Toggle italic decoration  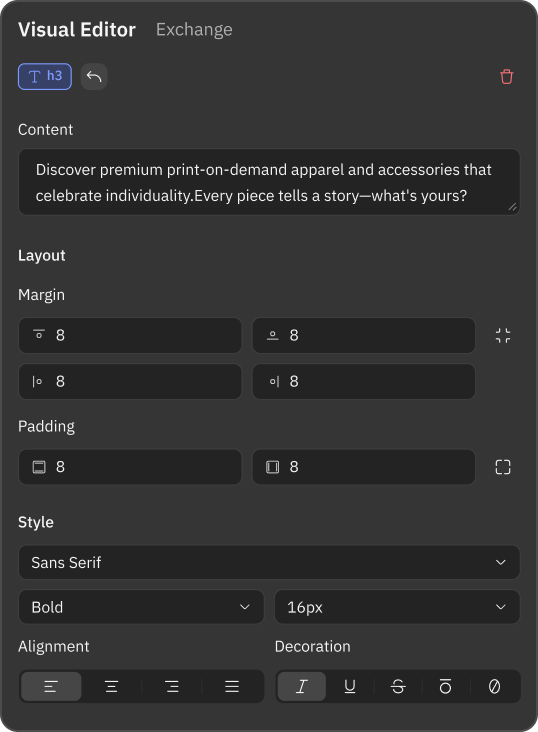coord(302,686)
